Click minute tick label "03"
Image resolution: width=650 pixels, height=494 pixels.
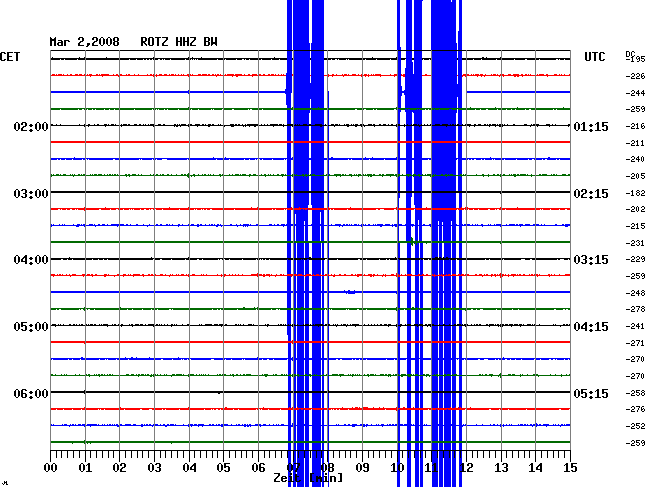click(154, 468)
